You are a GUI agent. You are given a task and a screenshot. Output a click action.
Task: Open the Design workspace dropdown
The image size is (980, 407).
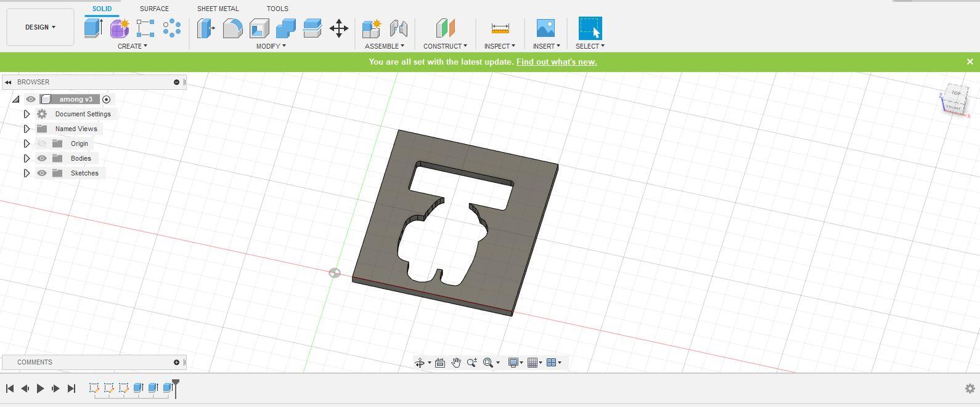[x=40, y=27]
